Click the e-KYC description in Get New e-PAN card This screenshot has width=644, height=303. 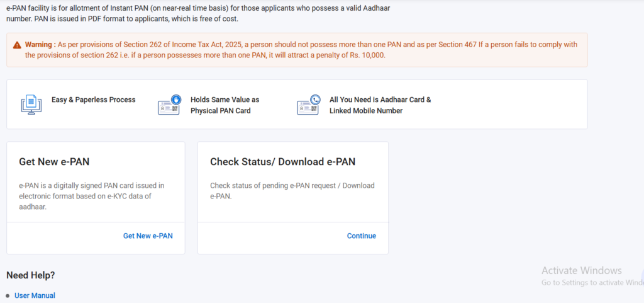coord(91,196)
